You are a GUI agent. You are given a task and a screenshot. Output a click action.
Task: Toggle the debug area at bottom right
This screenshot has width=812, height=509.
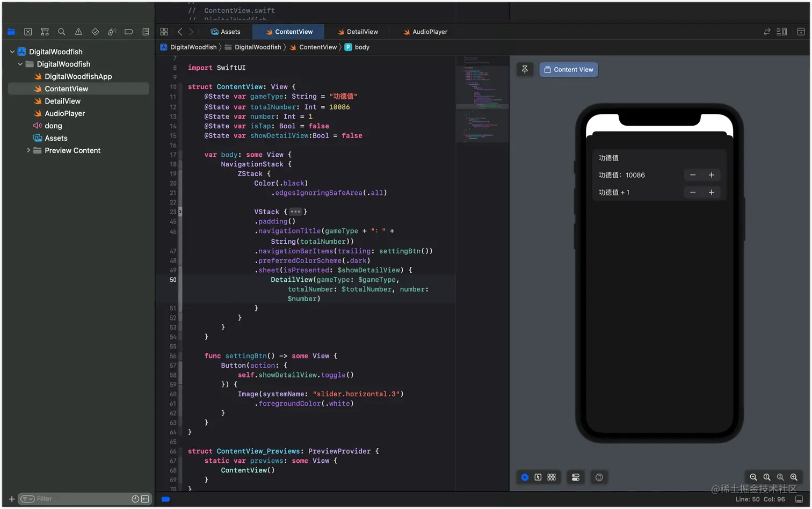(x=799, y=499)
